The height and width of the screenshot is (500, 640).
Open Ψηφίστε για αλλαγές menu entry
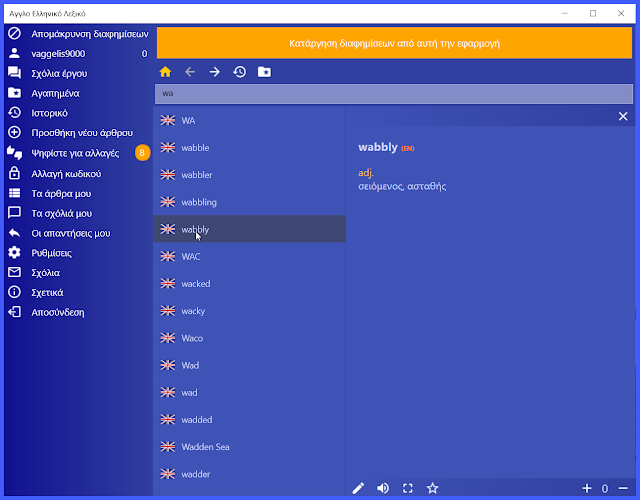[x=78, y=153]
